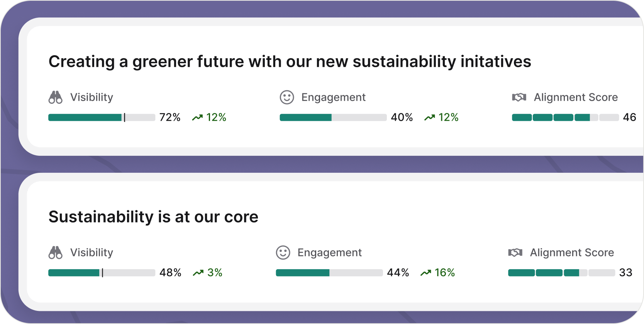
Task: Click the binoculars icon in the greener future card
Action: pos(55,97)
